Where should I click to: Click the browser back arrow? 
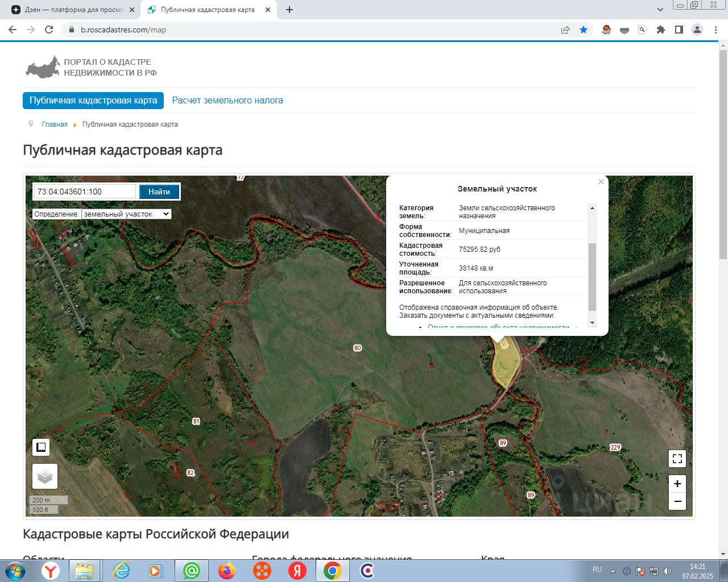click(x=13, y=30)
